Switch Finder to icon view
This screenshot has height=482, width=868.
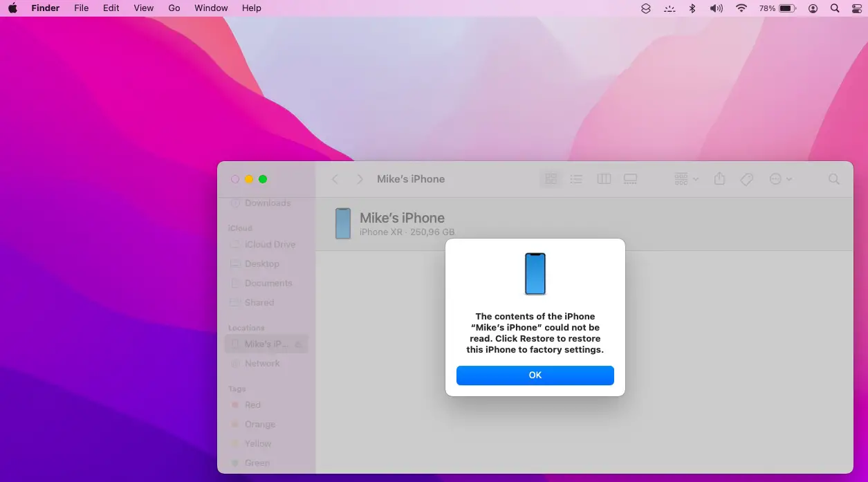coord(551,179)
